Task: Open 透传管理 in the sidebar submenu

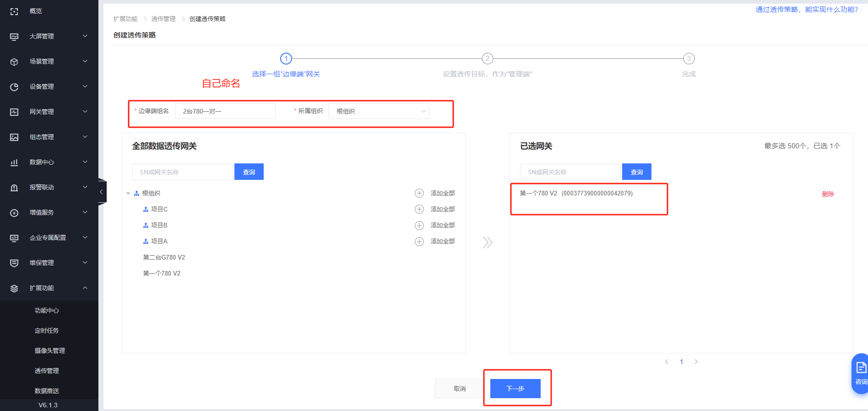Action: [x=47, y=371]
